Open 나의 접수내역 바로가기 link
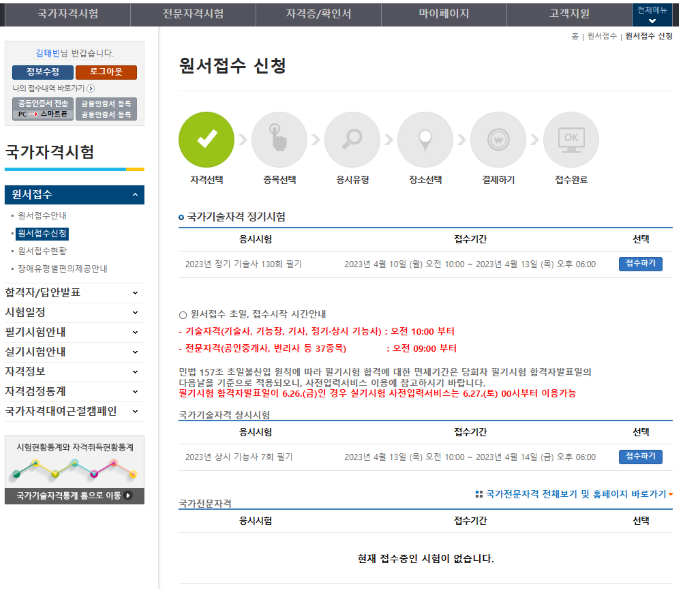The width and height of the screenshot is (679, 589). (48, 88)
